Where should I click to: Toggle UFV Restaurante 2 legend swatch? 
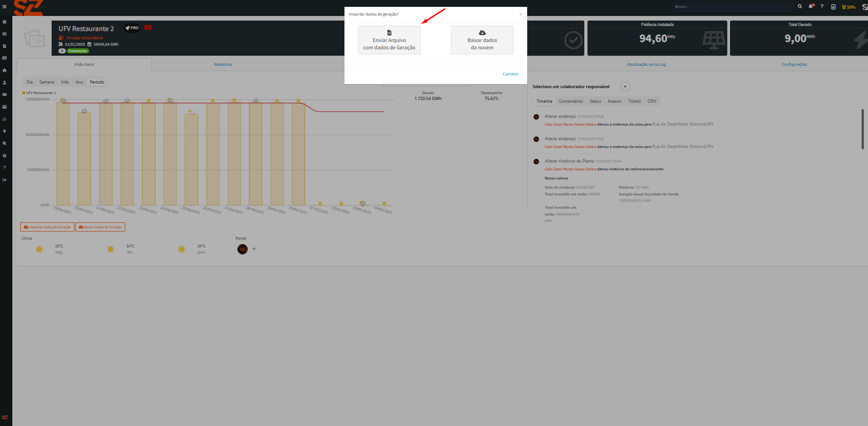[24, 93]
